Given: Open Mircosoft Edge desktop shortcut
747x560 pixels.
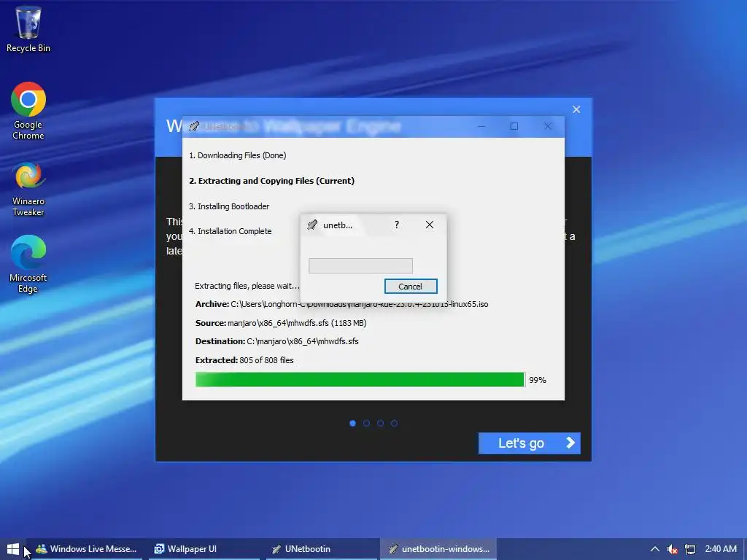Looking at the screenshot, I should click(x=28, y=263).
